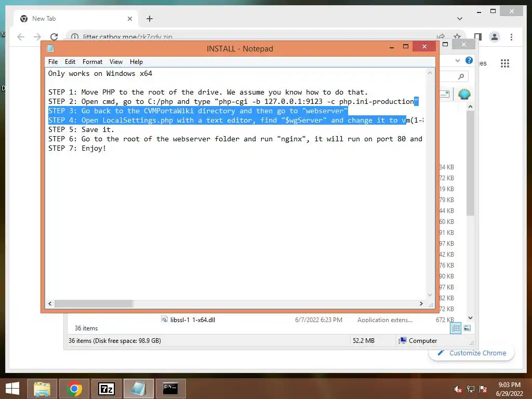
Task: Click the blue shell icon in Explorer
Action: coord(464,94)
